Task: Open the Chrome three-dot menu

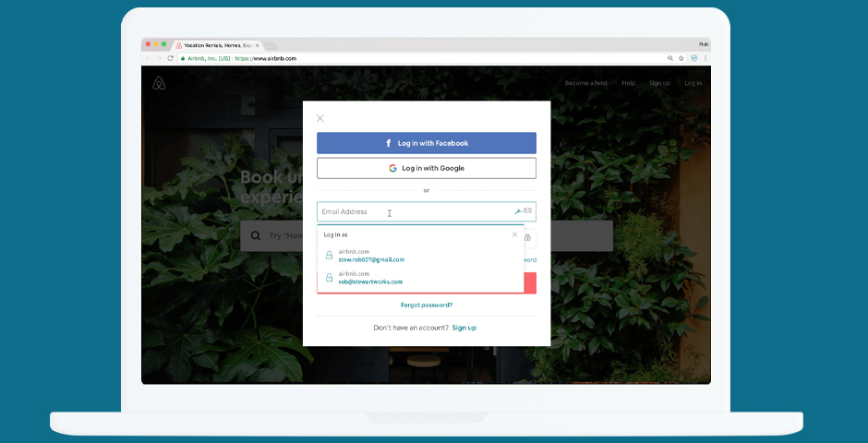Action: [705, 58]
